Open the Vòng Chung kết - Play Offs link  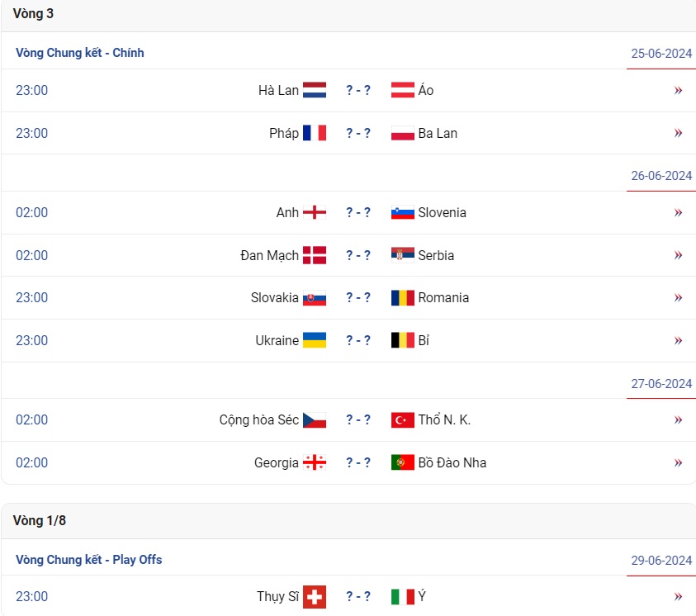coord(88,560)
